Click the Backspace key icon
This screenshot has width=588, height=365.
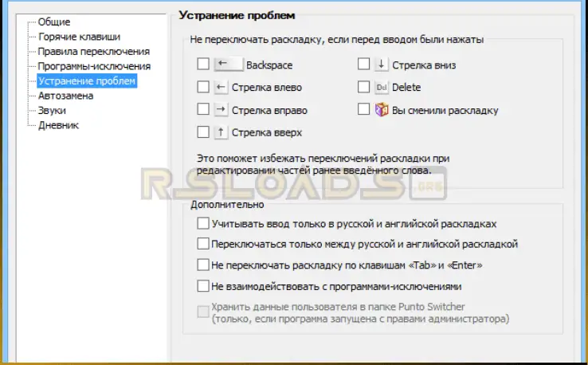pyautogui.click(x=228, y=65)
